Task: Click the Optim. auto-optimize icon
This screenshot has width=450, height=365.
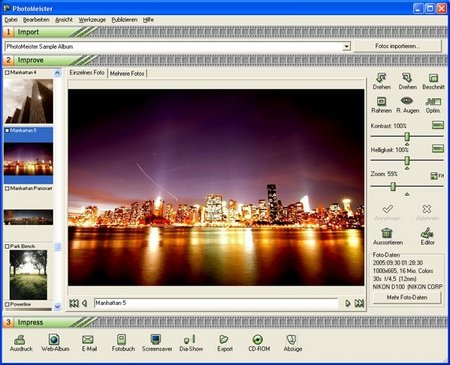Action: point(433,101)
